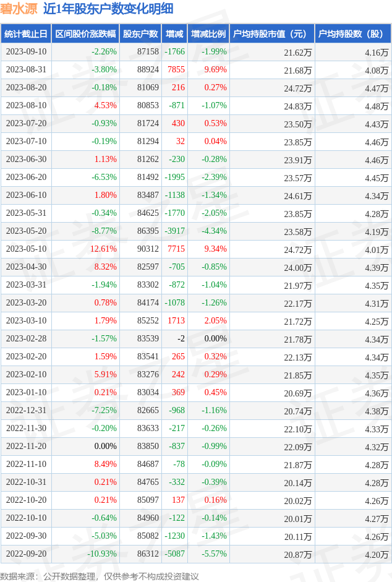Select date cell 2022-10-31
Screen dimensions: 392x582
point(27,482)
